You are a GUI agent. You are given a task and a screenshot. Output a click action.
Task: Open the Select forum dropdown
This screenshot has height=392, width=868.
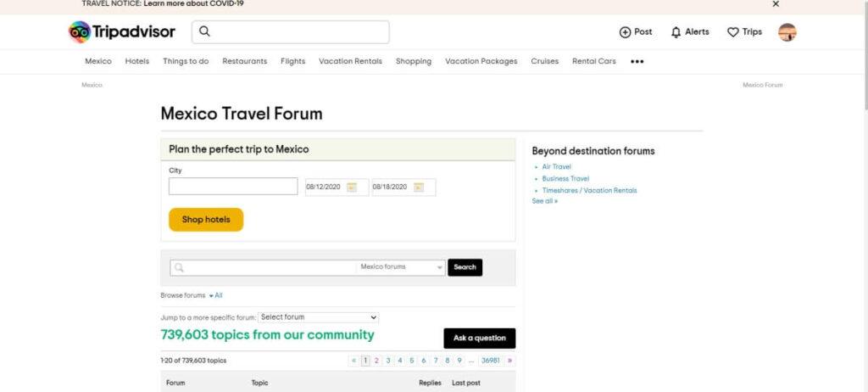click(x=319, y=317)
